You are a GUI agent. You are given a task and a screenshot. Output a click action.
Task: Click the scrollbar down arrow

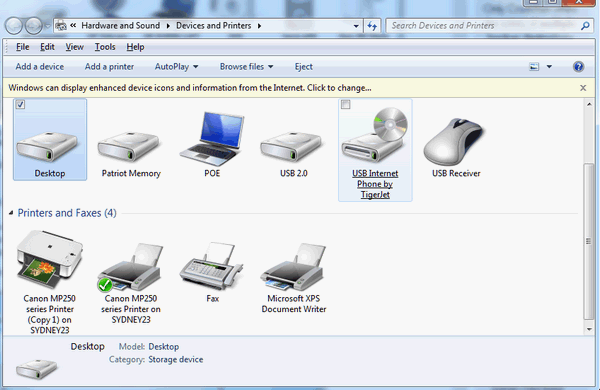pos(589,329)
